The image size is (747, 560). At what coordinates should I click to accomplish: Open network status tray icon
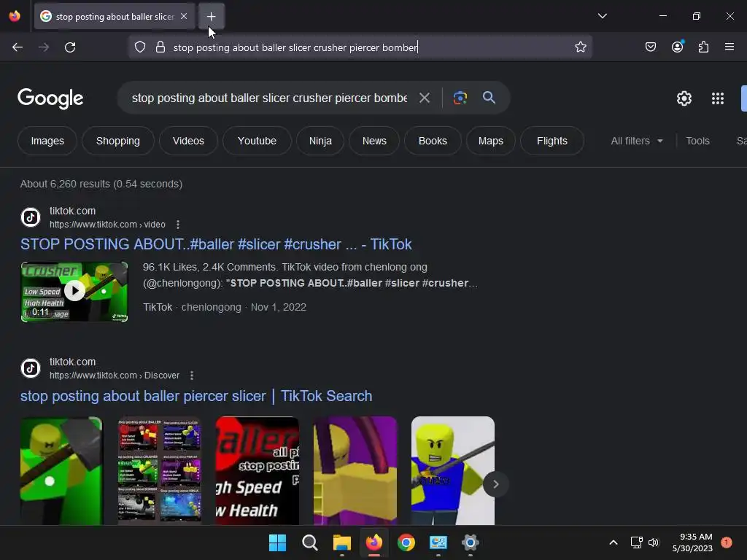pos(636,542)
